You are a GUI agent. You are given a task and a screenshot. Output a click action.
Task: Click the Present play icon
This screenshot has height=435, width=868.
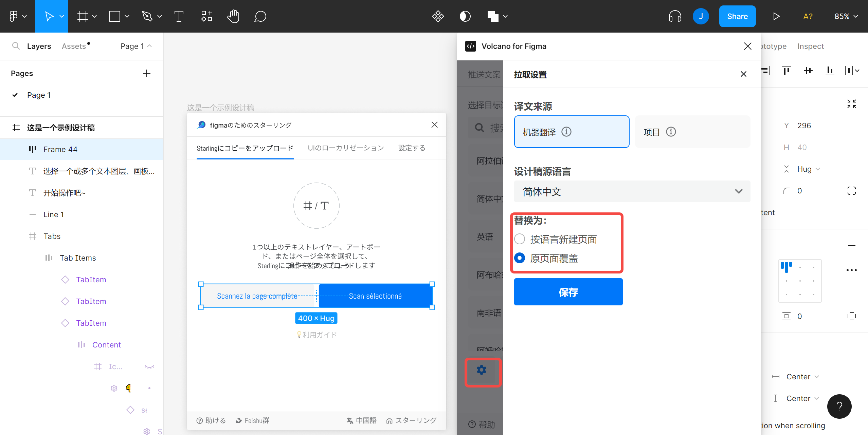pos(776,16)
